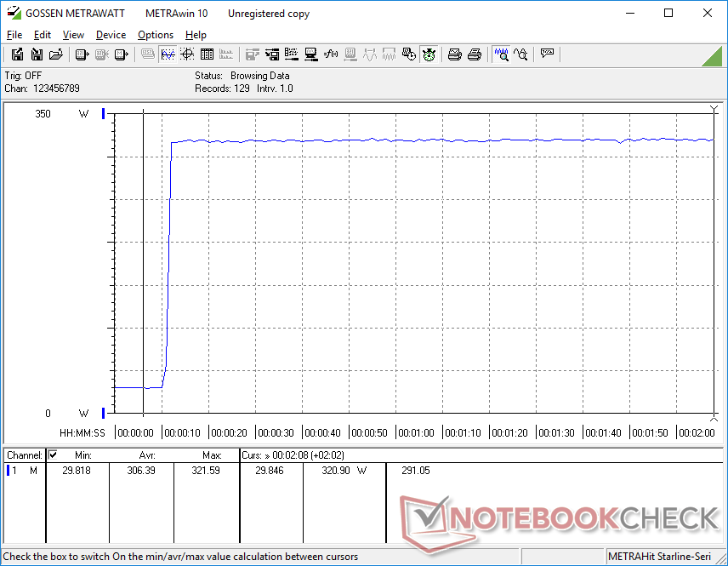Image resolution: width=728 pixels, height=566 pixels.
Task: Open the comment speech bubble icon
Action: pos(547,54)
